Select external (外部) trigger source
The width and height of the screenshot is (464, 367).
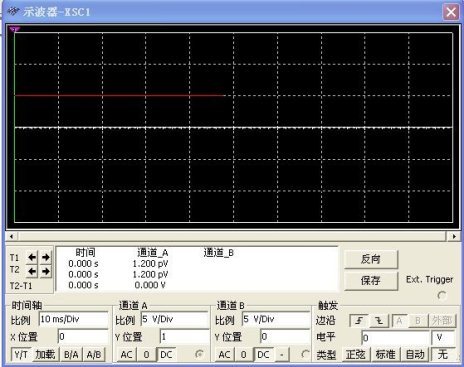441,321
